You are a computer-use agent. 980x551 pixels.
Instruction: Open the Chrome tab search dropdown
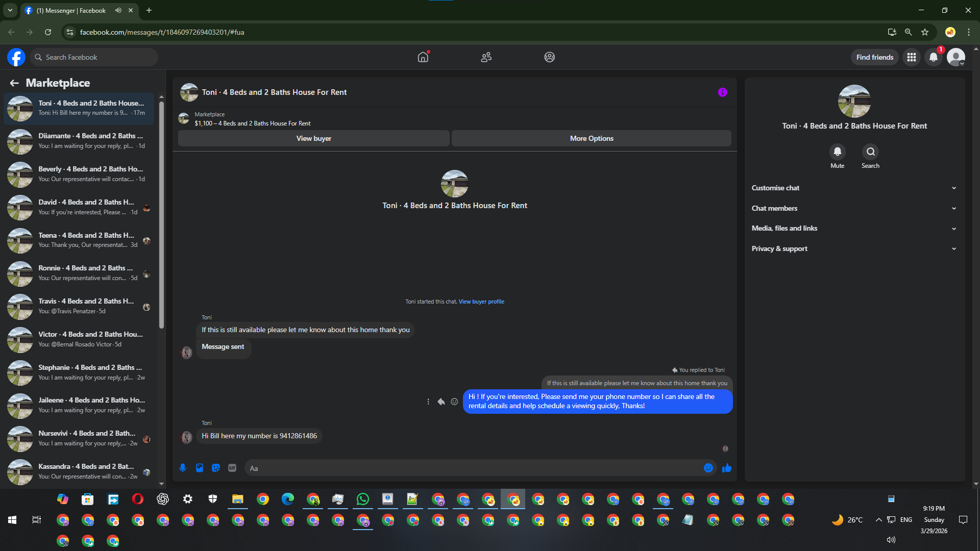pyautogui.click(x=10, y=10)
